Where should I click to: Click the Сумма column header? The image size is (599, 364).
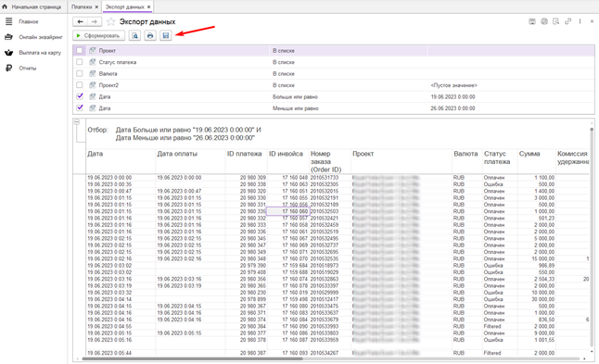coord(529,154)
